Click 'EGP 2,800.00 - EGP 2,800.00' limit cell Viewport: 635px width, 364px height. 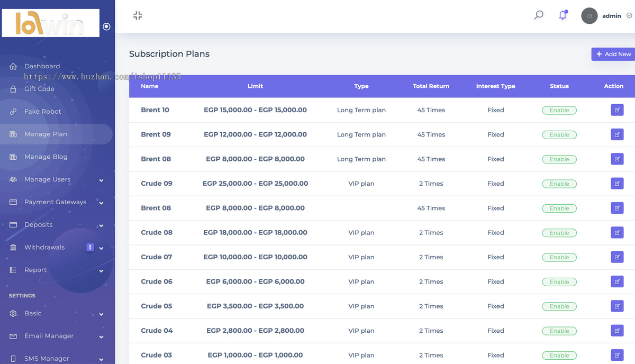click(x=255, y=331)
